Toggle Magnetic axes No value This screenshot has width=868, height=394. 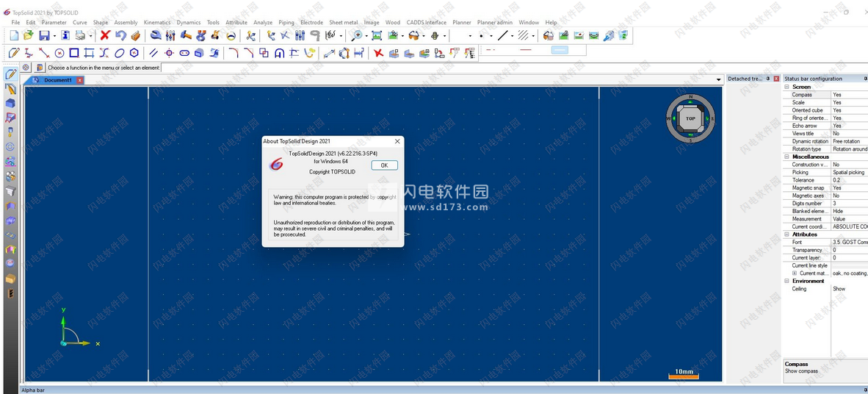850,196
